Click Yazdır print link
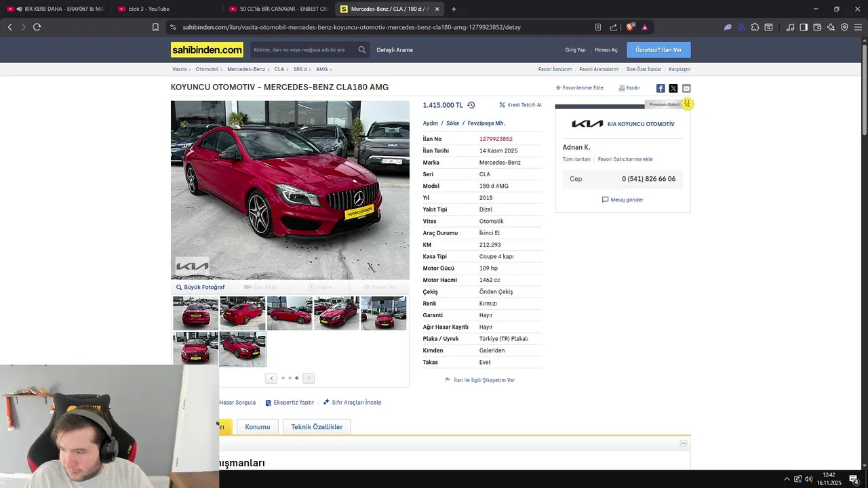 point(629,88)
